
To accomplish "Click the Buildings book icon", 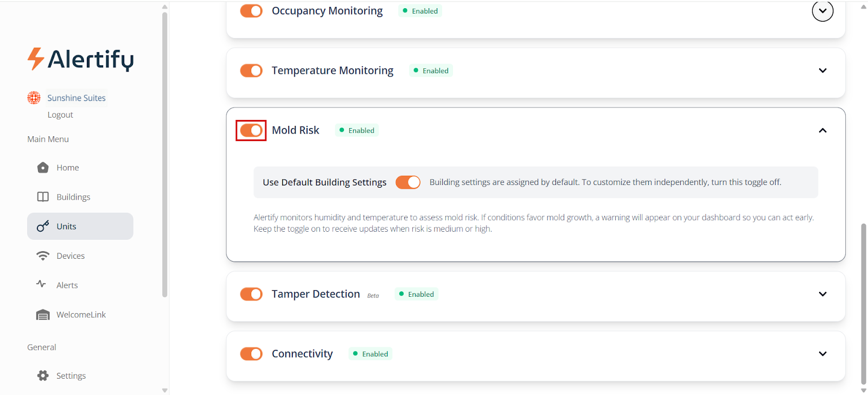I will 43,197.
